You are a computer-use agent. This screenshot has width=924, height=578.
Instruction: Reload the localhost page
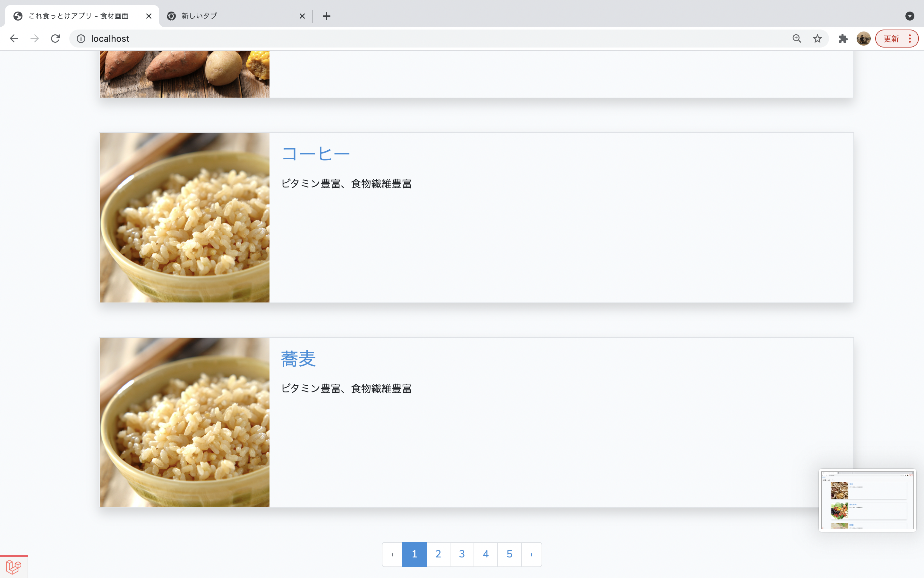[56, 39]
